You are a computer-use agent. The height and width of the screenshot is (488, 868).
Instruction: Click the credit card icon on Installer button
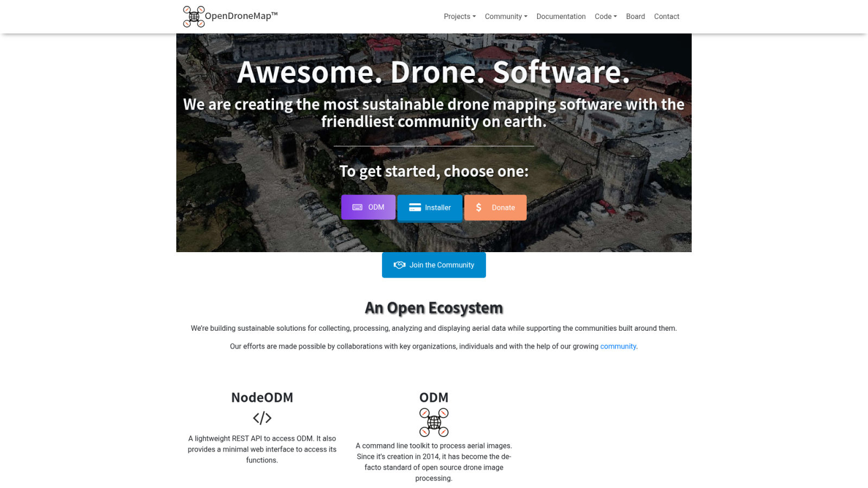tap(415, 207)
